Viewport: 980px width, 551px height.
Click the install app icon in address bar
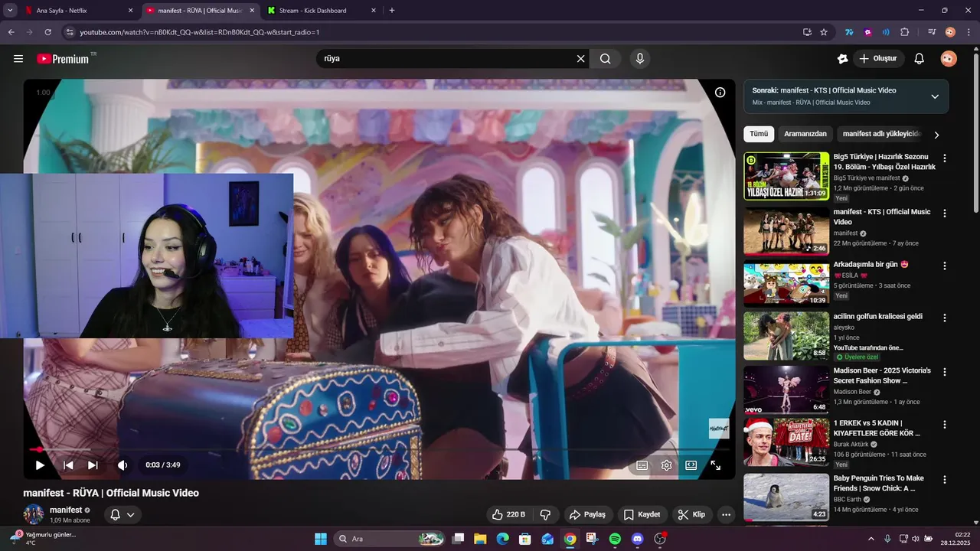807,32
